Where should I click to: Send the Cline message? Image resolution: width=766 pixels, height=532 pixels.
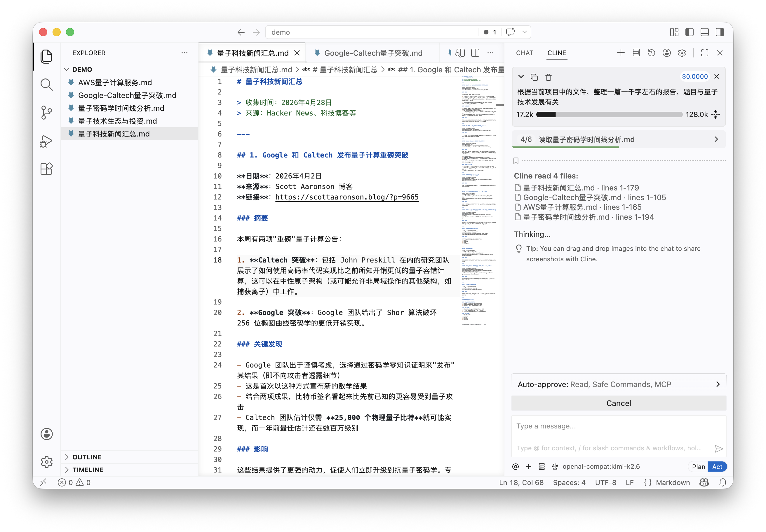pyautogui.click(x=719, y=448)
